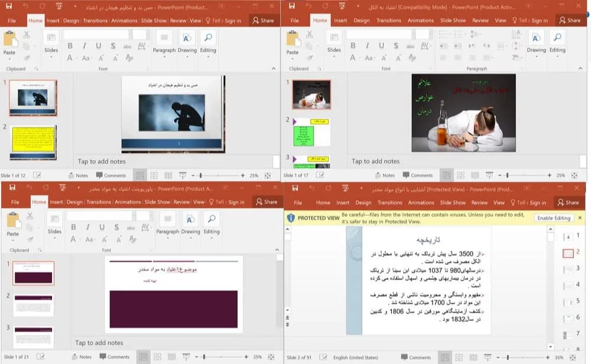Open Paragraph group in top-left window
Viewport: 591px width, 364px height.
click(x=164, y=43)
